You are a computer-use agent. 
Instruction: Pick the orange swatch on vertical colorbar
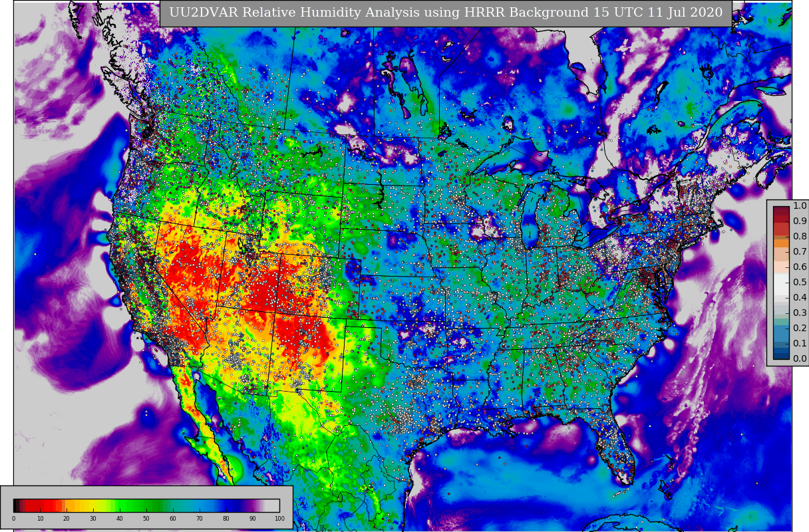pyautogui.click(x=781, y=243)
